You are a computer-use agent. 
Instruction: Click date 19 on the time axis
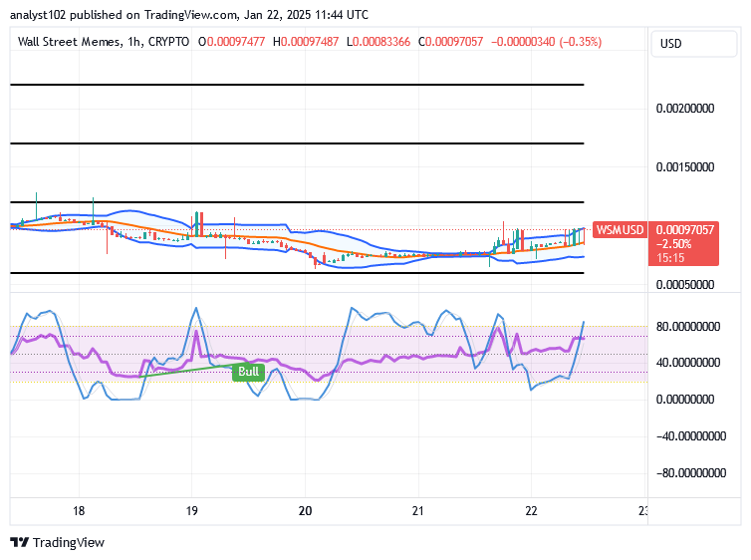tap(191, 511)
